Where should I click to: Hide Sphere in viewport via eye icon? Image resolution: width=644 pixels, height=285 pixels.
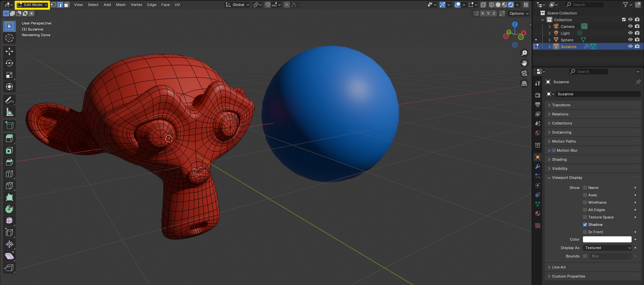tap(630, 40)
